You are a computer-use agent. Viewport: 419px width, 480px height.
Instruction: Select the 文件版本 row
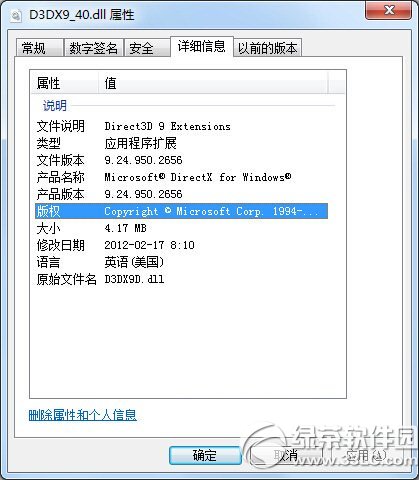click(x=181, y=160)
